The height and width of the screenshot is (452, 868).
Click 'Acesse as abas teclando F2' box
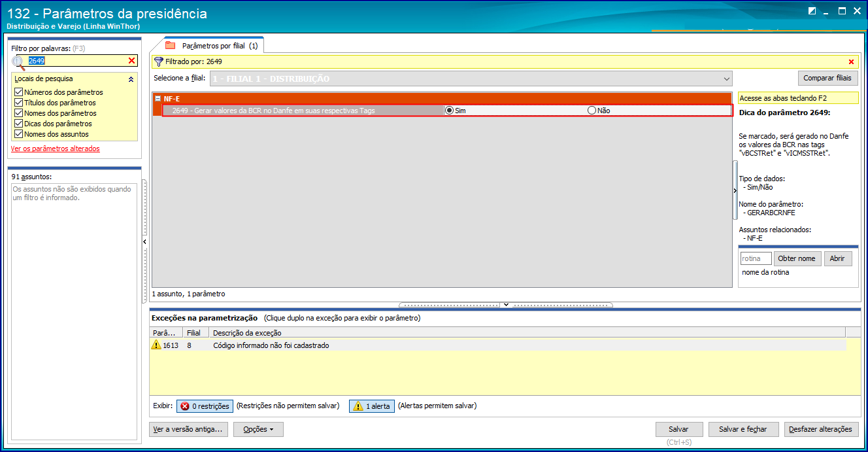click(x=798, y=98)
